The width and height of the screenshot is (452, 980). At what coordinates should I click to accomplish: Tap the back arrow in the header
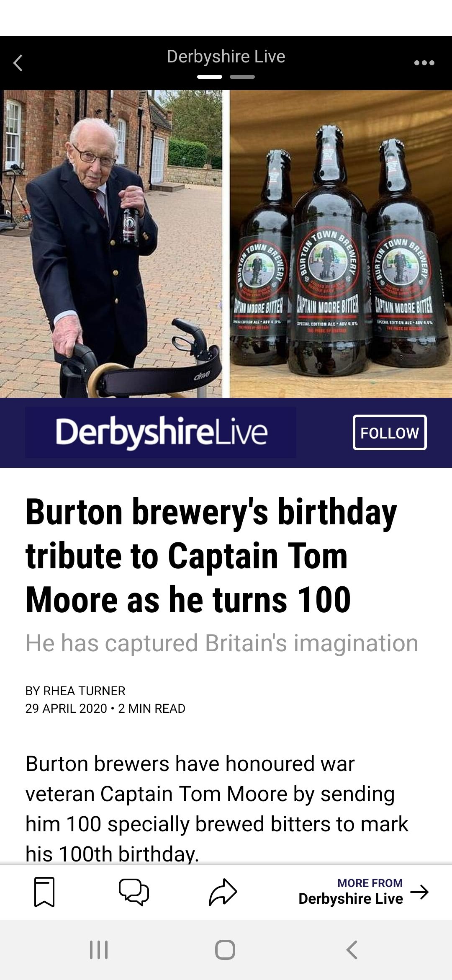[18, 63]
